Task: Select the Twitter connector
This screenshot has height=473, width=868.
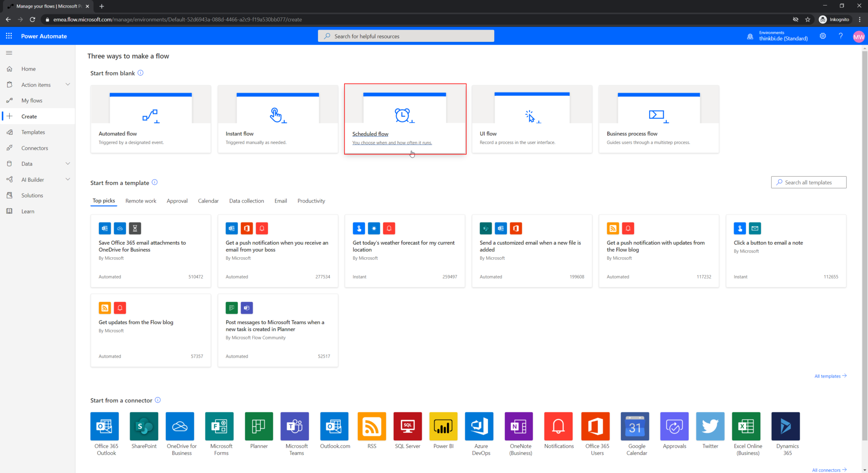Action: tap(710, 426)
